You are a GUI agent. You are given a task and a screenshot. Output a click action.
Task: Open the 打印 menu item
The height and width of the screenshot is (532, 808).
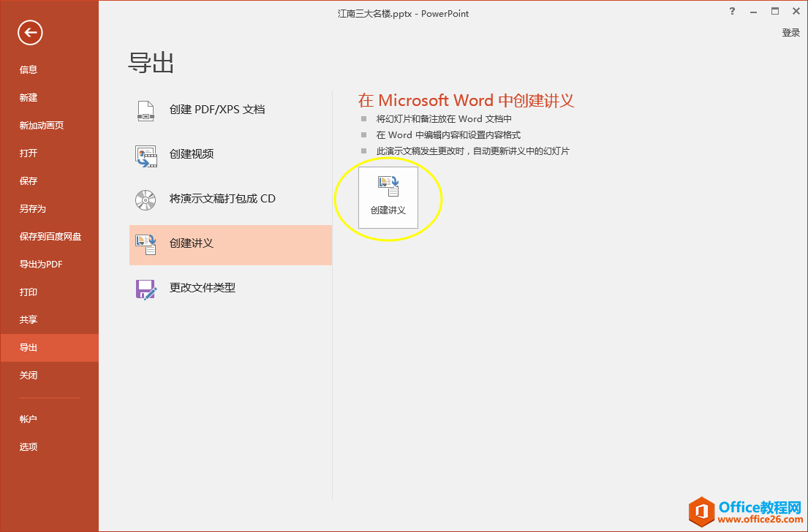click(x=29, y=292)
